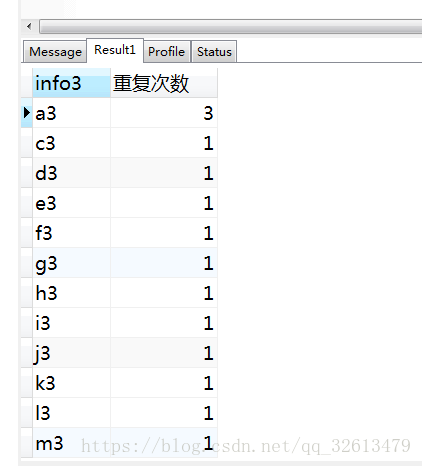Click the count value in row l3
This screenshot has height=466, width=422.
click(x=164, y=413)
